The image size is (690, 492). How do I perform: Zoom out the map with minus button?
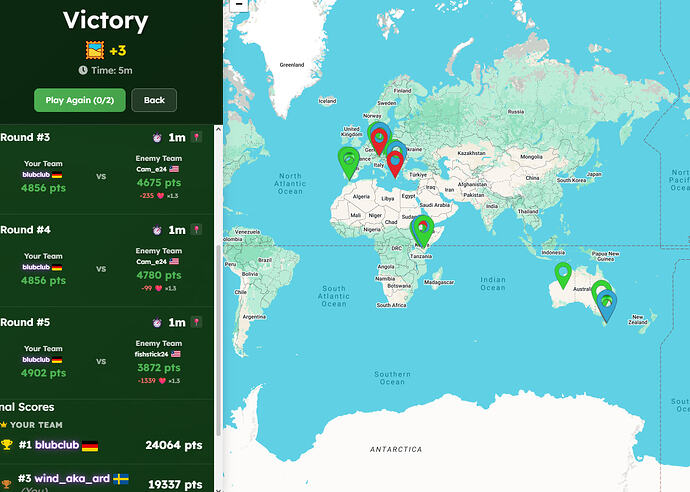[239, 5]
